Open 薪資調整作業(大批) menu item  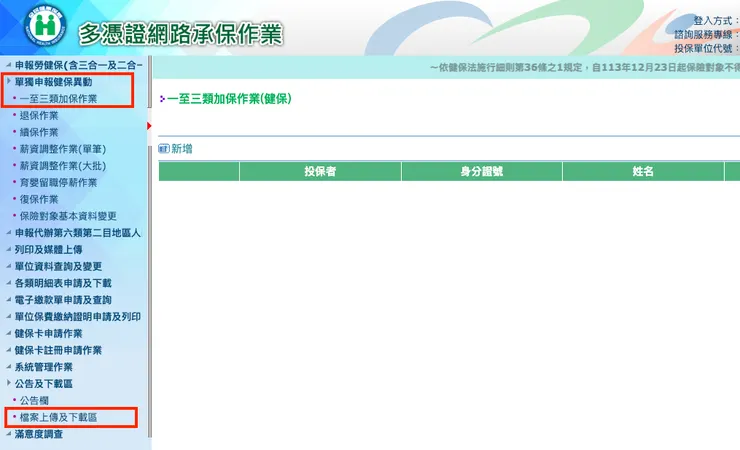pyautogui.click(x=62, y=166)
